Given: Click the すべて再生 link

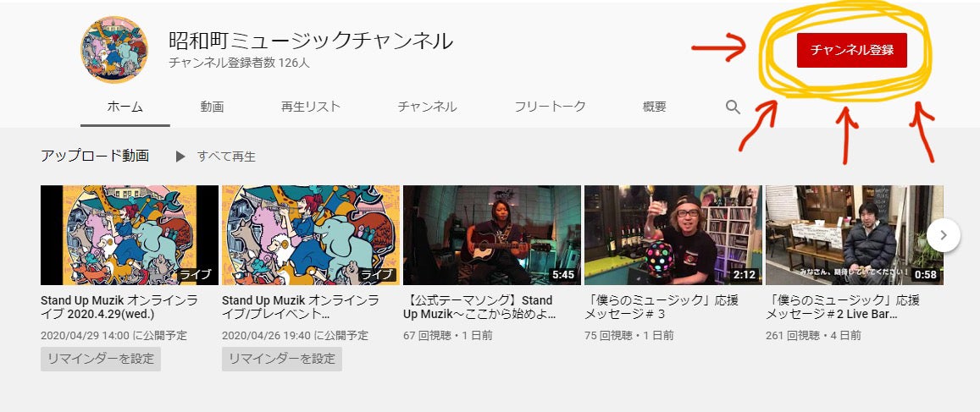Looking at the screenshot, I should [x=226, y=157].
